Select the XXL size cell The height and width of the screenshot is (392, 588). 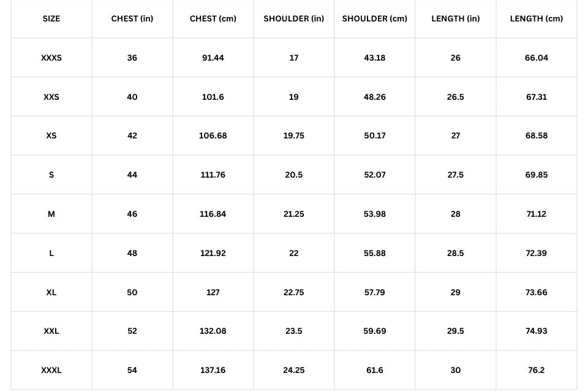tap(51, 331)
